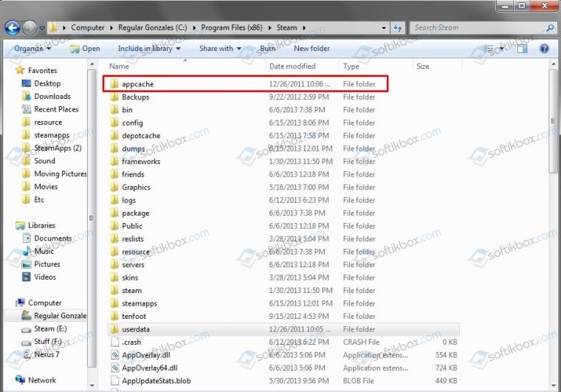
Task: Select Libraries in the navigation pane
Action: (35, 225)
